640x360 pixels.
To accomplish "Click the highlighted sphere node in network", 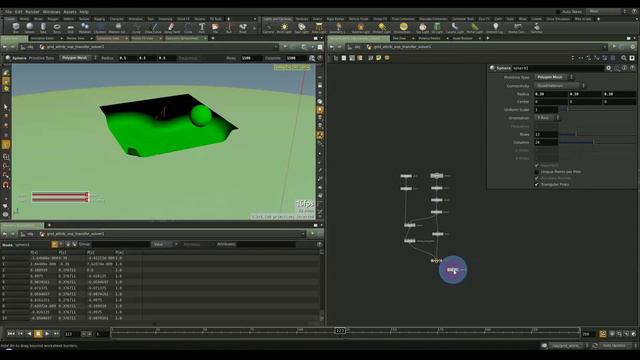I will [453, 270].
